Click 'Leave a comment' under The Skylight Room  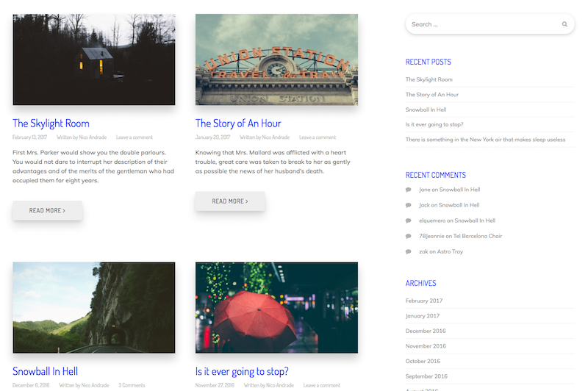pyautogui.click(x=135, y=137)
